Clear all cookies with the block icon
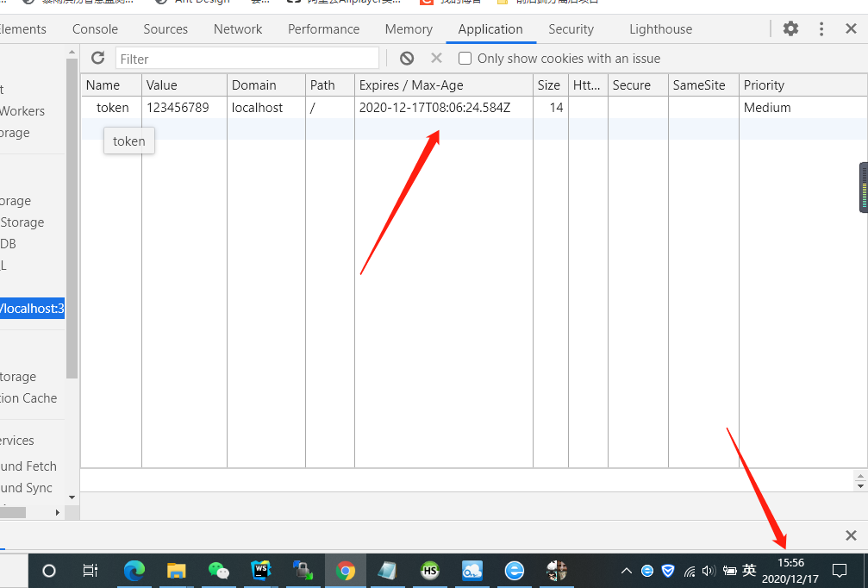Image resolution: width=868 pixels, height=588 pixels. (x=406, y=58)
